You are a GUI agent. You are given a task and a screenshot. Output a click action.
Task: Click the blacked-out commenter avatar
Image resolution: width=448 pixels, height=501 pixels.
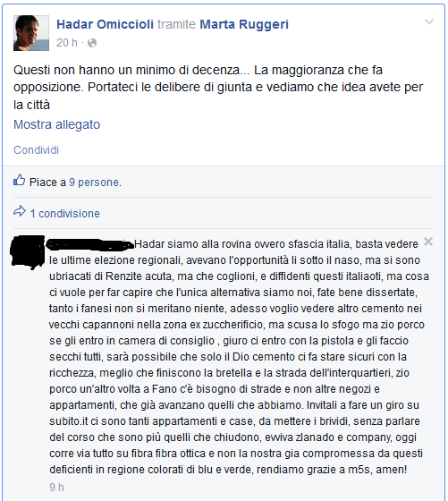28,251
